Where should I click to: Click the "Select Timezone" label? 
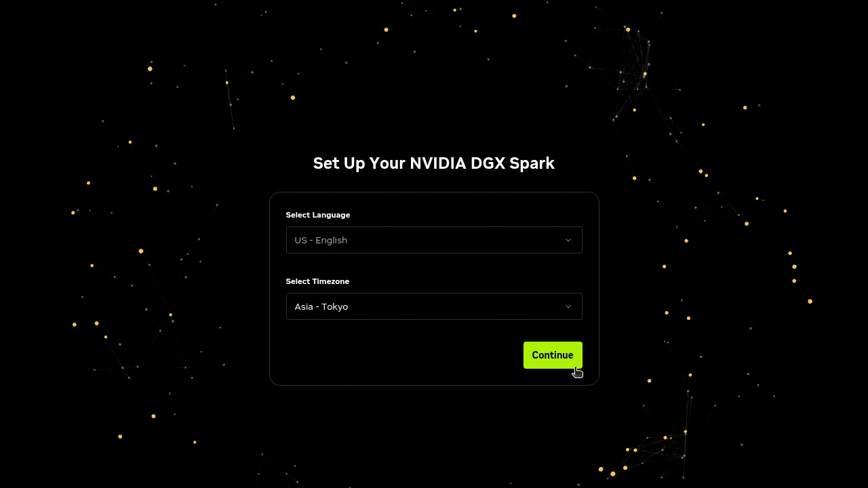pos(317,281)
